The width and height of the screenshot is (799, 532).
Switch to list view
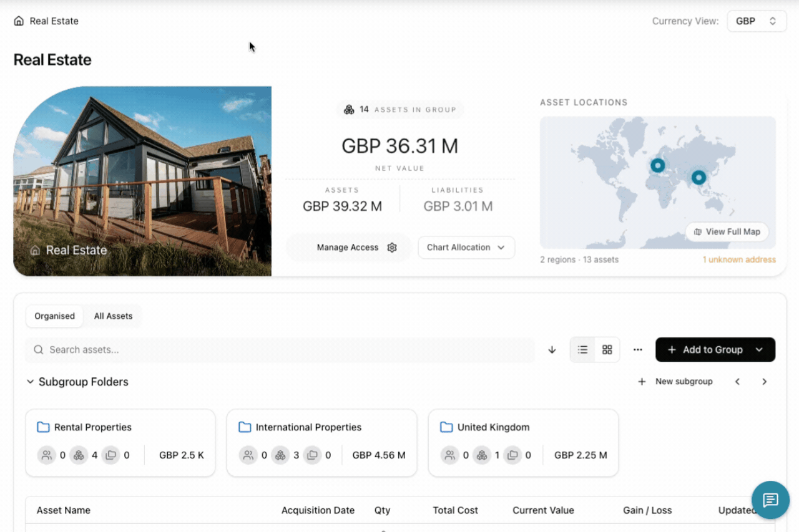[x=583, y=350]
